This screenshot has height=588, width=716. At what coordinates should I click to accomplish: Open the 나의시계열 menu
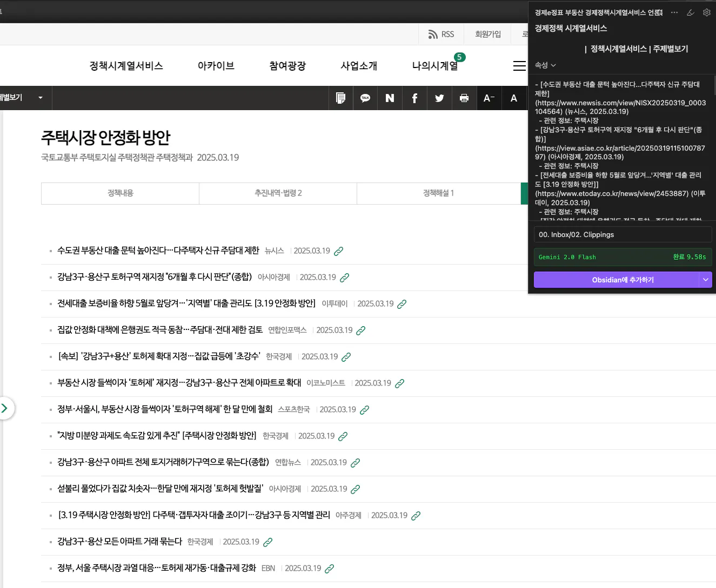(x=435, y=66)
